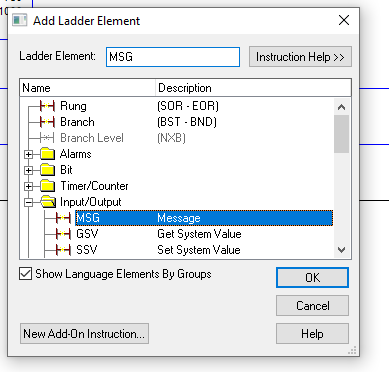Expand the Bit group

[x=29, y=170]
